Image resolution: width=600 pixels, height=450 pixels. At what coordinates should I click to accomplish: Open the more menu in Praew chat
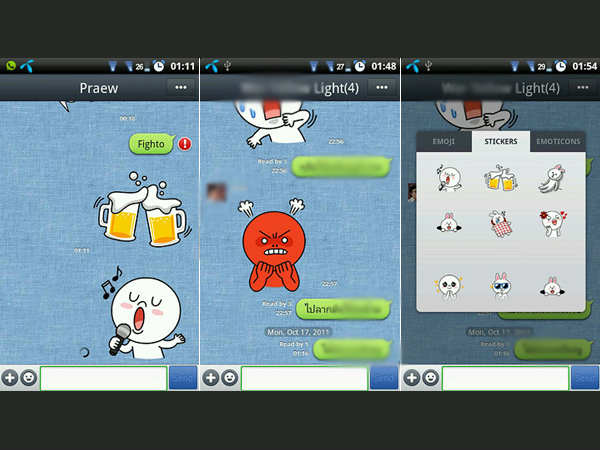coord(180,88)
